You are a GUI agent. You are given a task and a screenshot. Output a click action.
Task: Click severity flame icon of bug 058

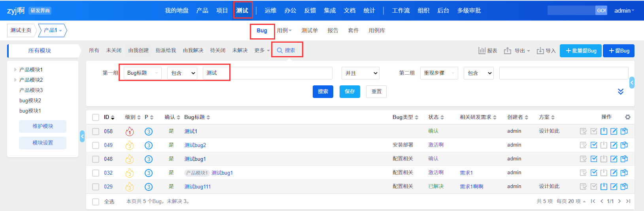129,131
